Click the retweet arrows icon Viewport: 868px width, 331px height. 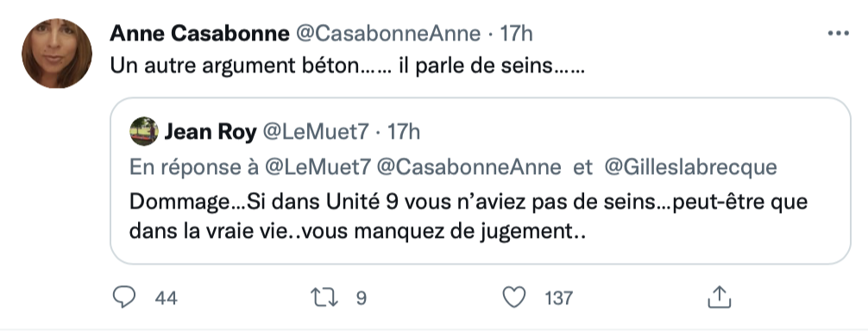[x=326, y=298]
